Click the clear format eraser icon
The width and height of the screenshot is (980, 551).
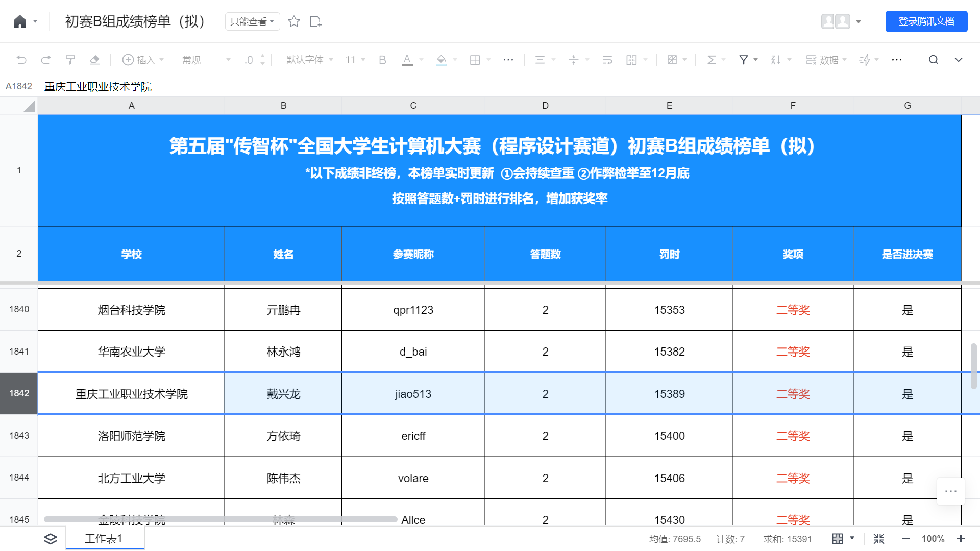coord(94,60)
